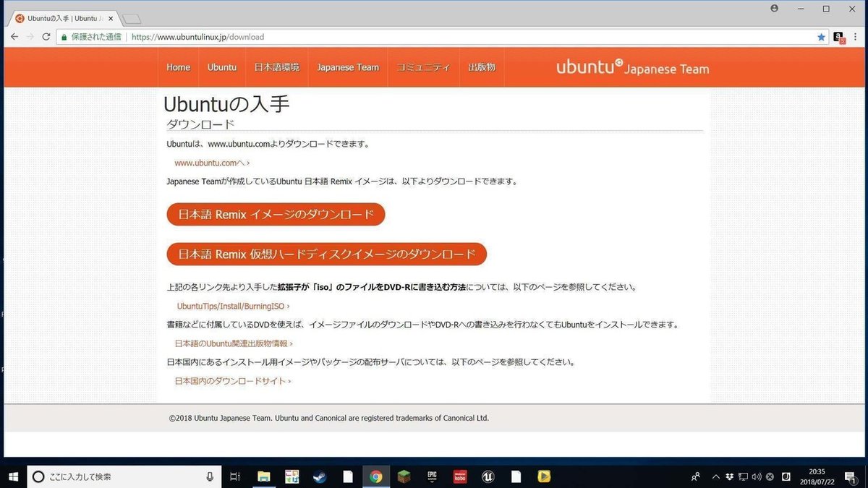Open File Explorer from the taskbar
Screen dimensions: 868x488
click(x=263, y=476)
